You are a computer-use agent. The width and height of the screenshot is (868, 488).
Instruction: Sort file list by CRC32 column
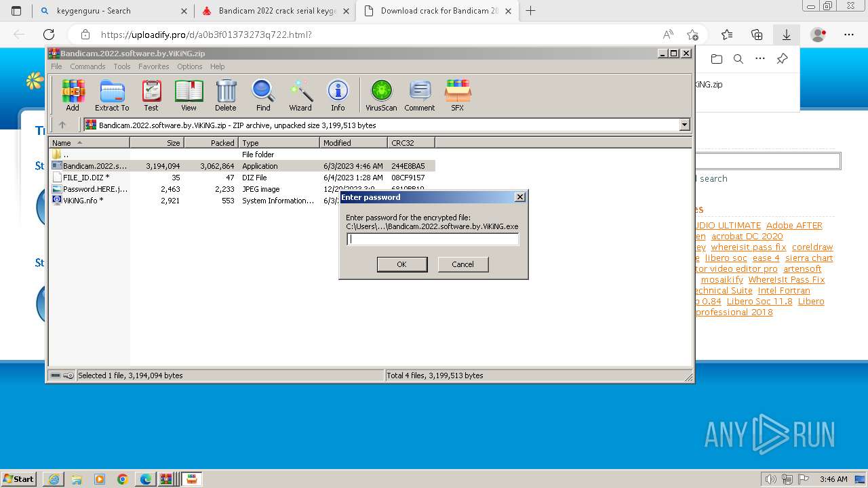pos(411,142)
